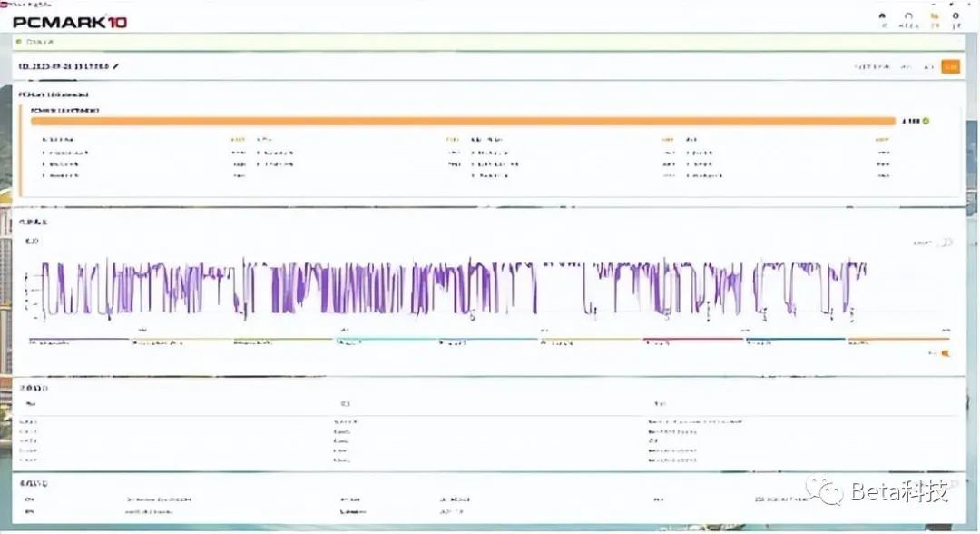This screenshot has width=980, height=534.
Task: Expand the first sub-test row under Essentials
Action: click(65, 153)
